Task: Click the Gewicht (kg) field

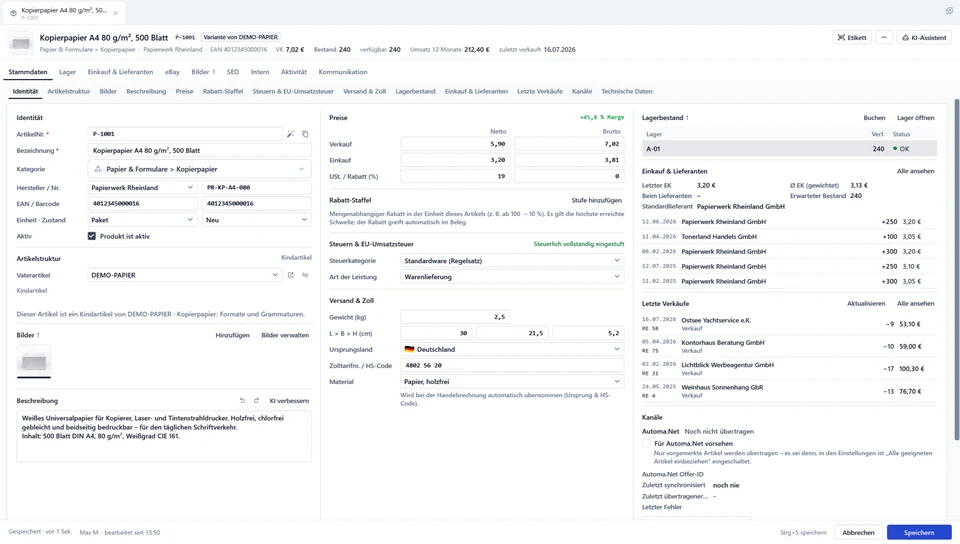Action: (456, 317)
